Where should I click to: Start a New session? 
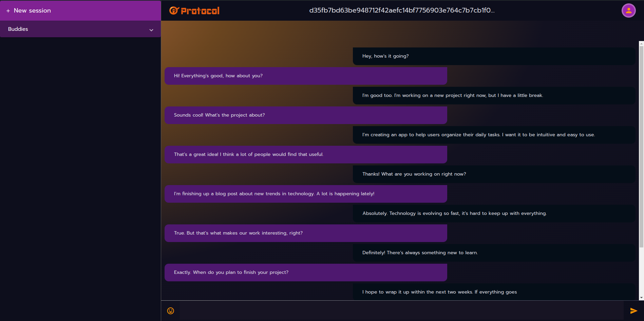32,11
